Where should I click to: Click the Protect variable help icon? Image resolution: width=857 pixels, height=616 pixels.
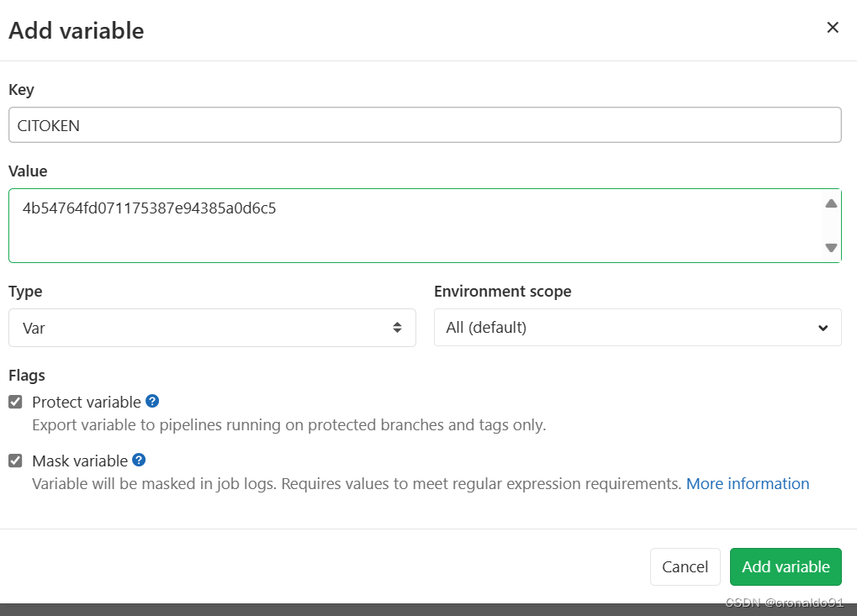click(152, 401)
